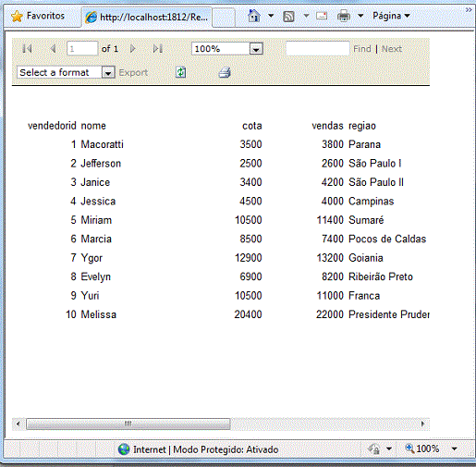Select the localhost:1812 browser tab

[147, 17]
